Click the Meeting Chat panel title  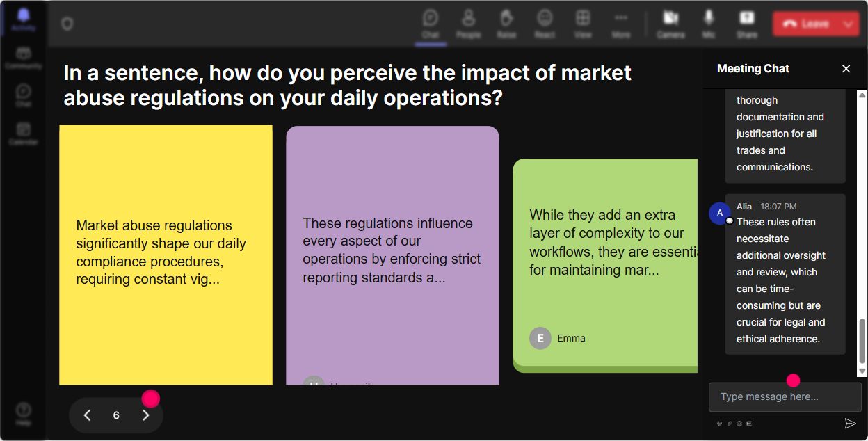(x=753, y=68)
